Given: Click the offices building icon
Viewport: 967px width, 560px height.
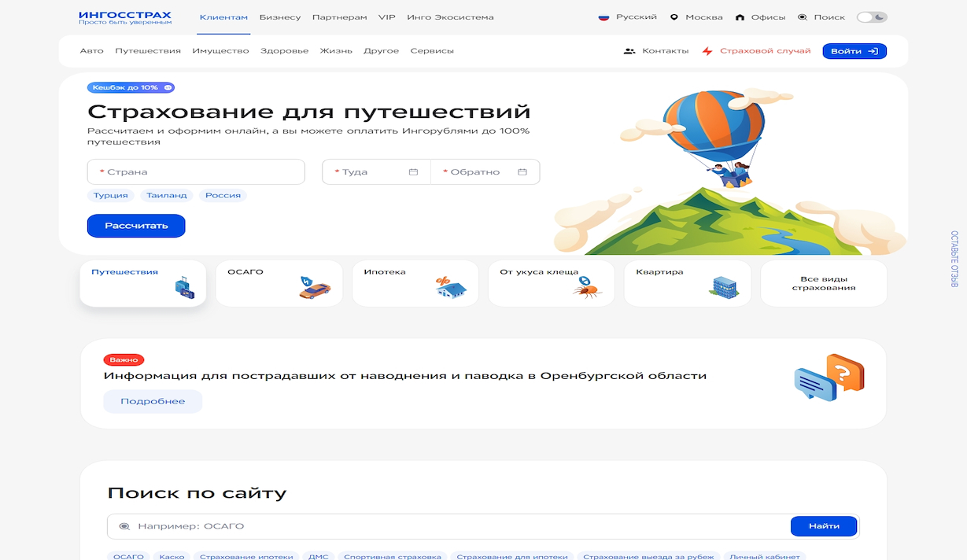Looking at the screenshot, I should [740, 17].
